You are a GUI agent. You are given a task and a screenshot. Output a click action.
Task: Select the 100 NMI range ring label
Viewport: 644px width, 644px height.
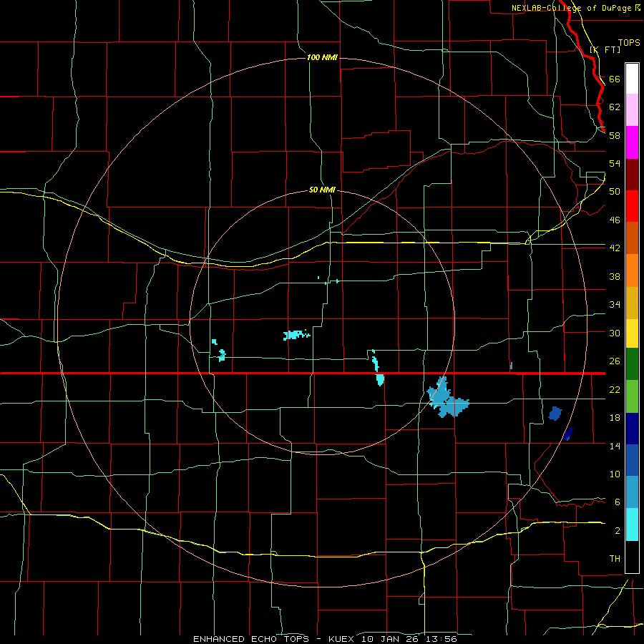tap(322, 57)
